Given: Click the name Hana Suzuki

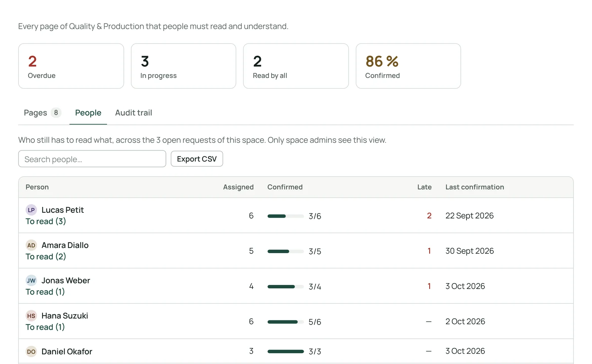Looking at the screenshot, I should click(65, 316).
